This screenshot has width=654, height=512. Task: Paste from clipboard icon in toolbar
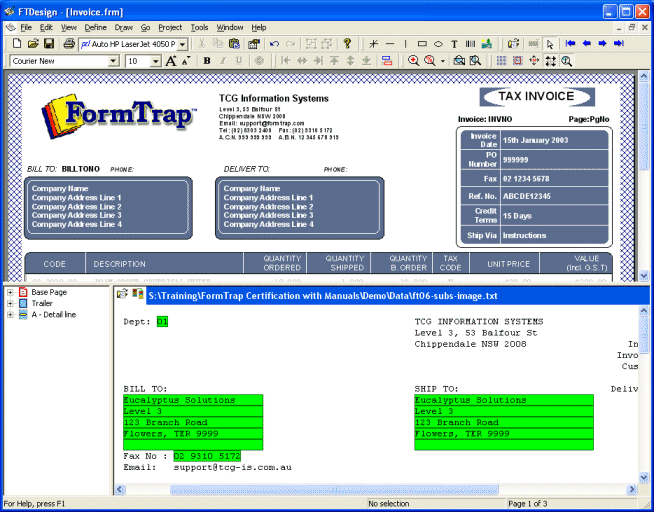[234, 44]
